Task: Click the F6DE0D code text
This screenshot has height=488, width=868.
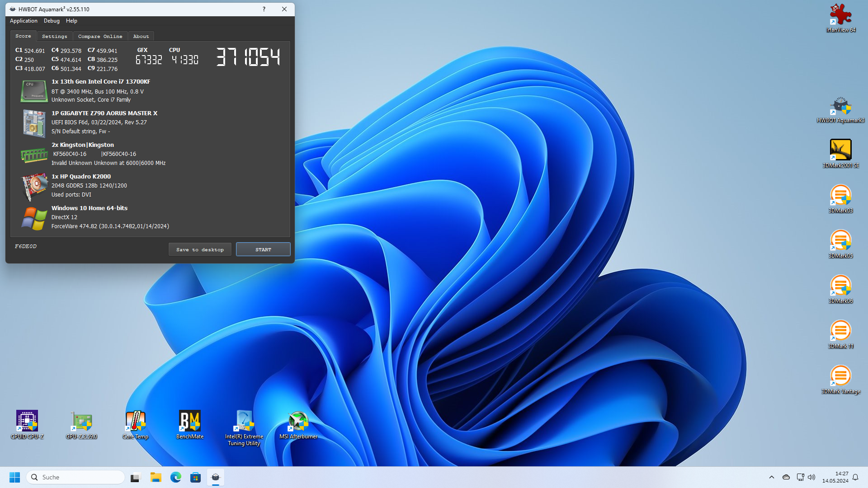Action: (x=26, y=246)
